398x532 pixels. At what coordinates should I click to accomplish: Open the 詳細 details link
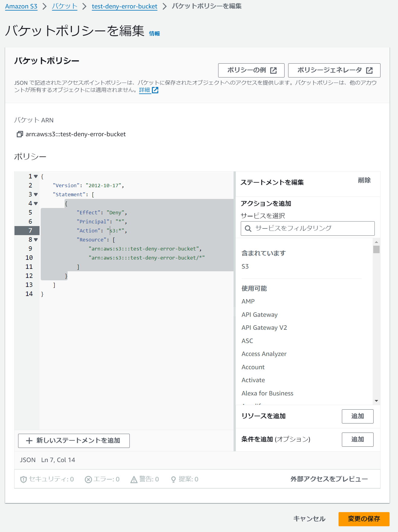click(x=145, y=90)
